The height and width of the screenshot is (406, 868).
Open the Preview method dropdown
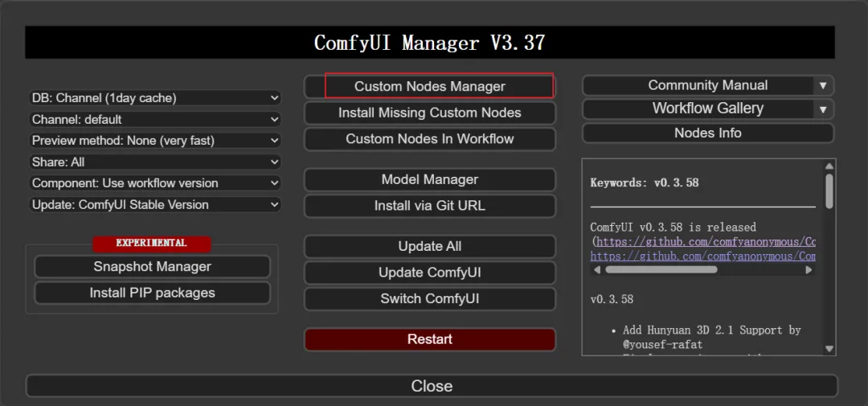coord(154,141)
